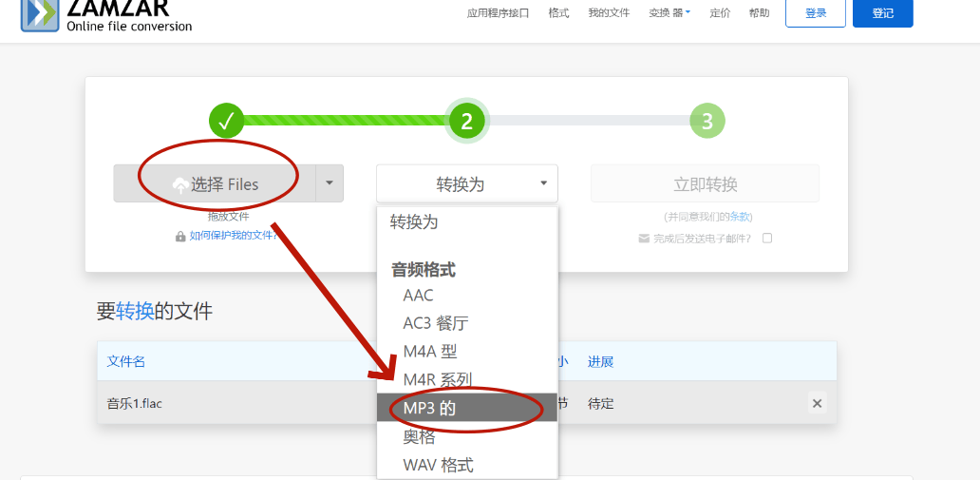Click the green checkmark step 1 circle
Image resolution: width=980 pixels, height=480 pixels.
(227, 121)
